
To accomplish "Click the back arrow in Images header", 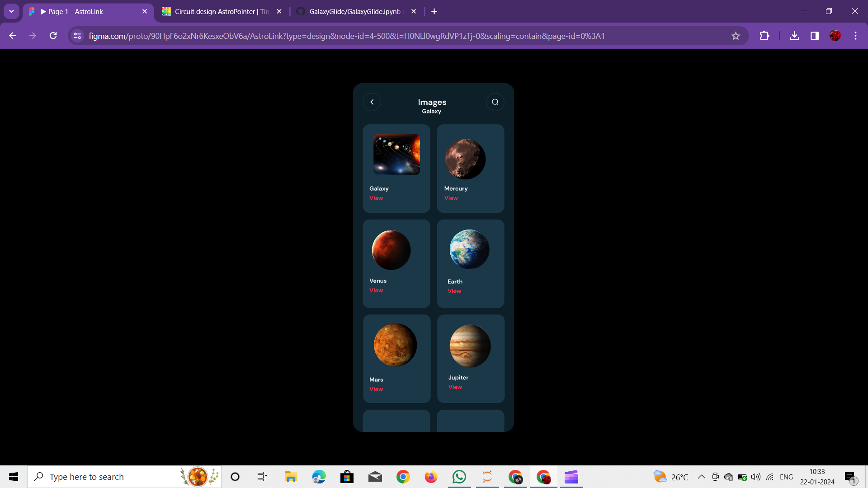I will coord(372,102).
